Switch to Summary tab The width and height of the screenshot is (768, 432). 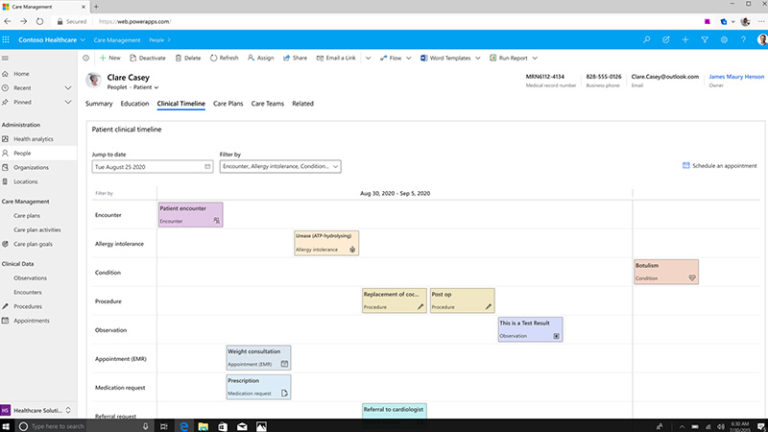[98, 103]
